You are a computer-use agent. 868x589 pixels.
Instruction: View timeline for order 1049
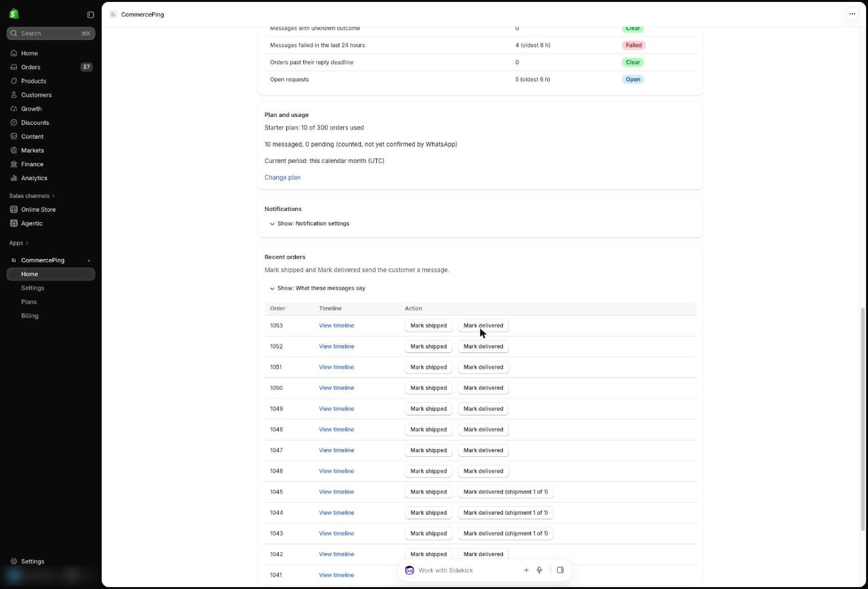pyautogui.click(x=336, y=409)
